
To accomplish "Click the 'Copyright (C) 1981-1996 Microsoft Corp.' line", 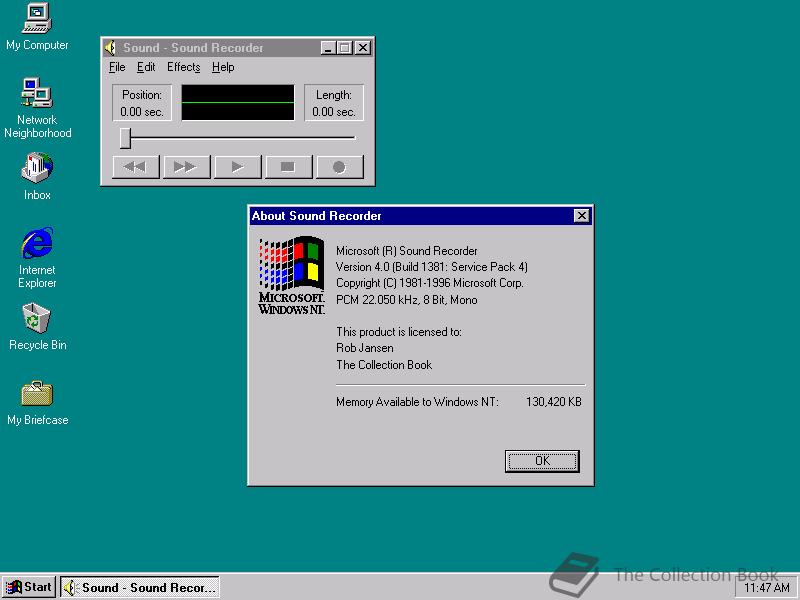I will [430, 283].
